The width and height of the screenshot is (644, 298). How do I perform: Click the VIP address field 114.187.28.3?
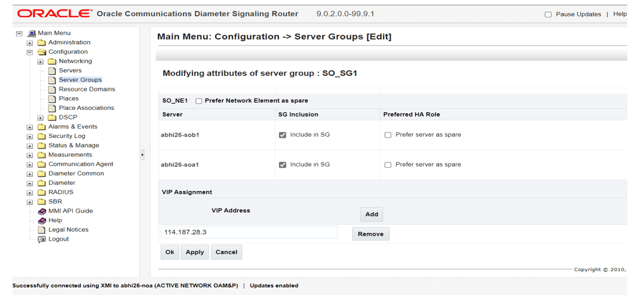click(x=249, y=232)
